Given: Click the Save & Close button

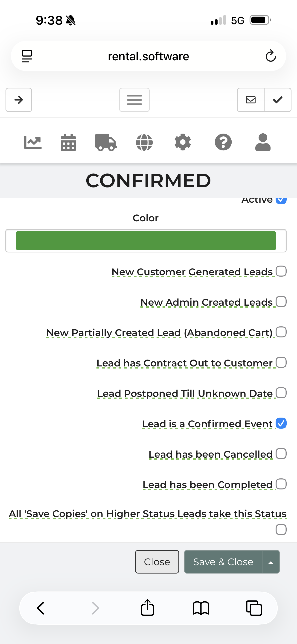Looking at the screenshot, I should pos(223,562).
